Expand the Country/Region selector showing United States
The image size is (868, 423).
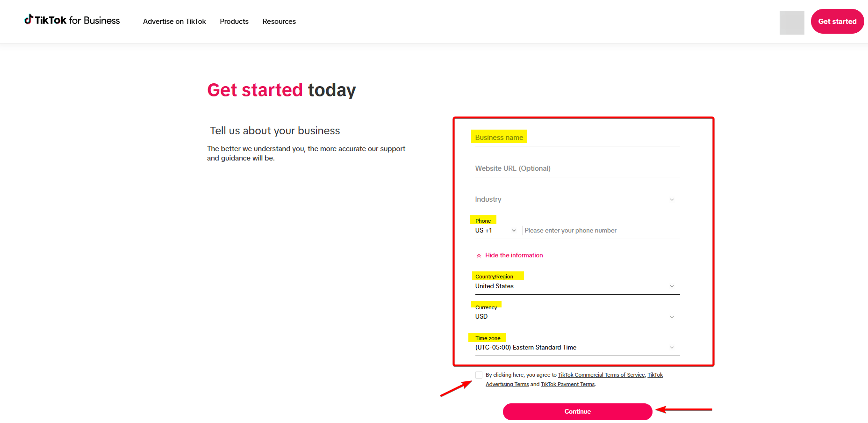pyautogui.click(x=672, y=286)
